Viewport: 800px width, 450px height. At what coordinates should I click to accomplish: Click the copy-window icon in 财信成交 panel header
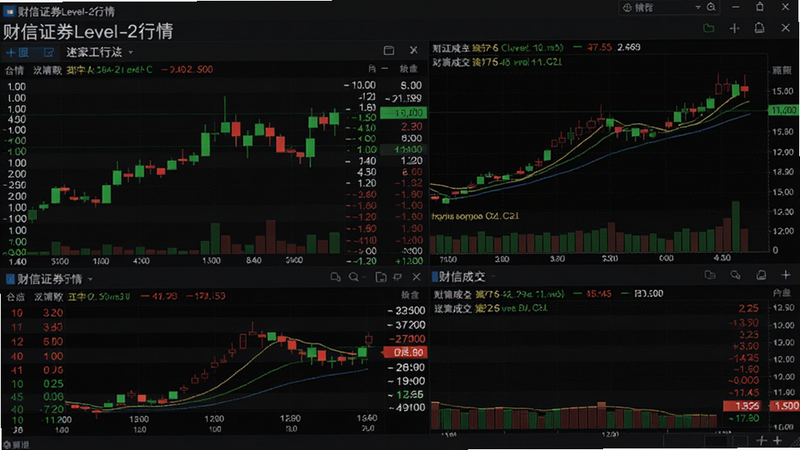(761, 275)
